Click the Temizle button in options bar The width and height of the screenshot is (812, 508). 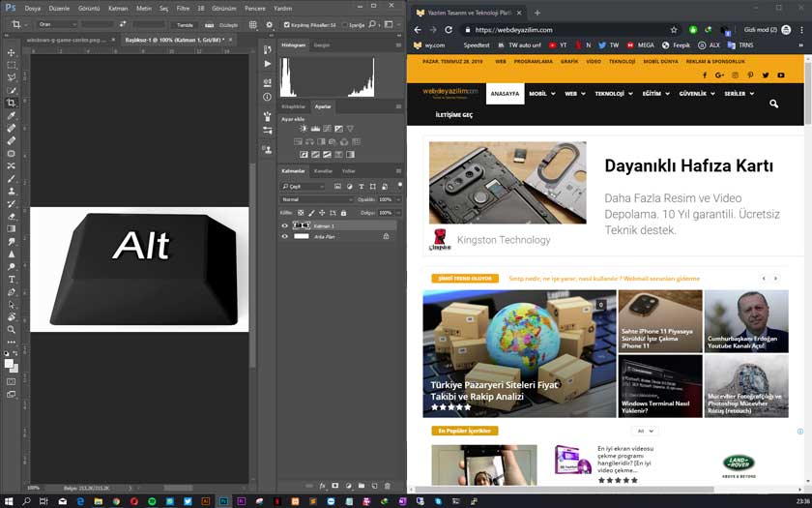pos(185,25)
